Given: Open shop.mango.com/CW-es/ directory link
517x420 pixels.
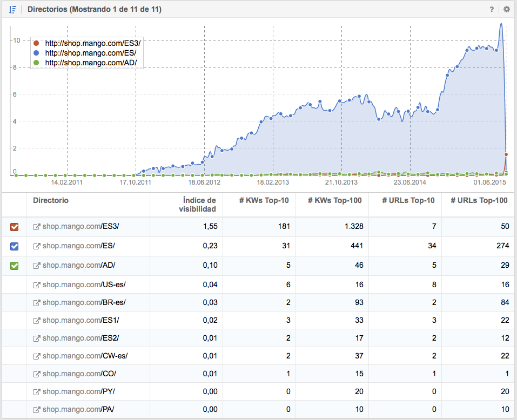Looking at the screenshot, I should (85, 356).
